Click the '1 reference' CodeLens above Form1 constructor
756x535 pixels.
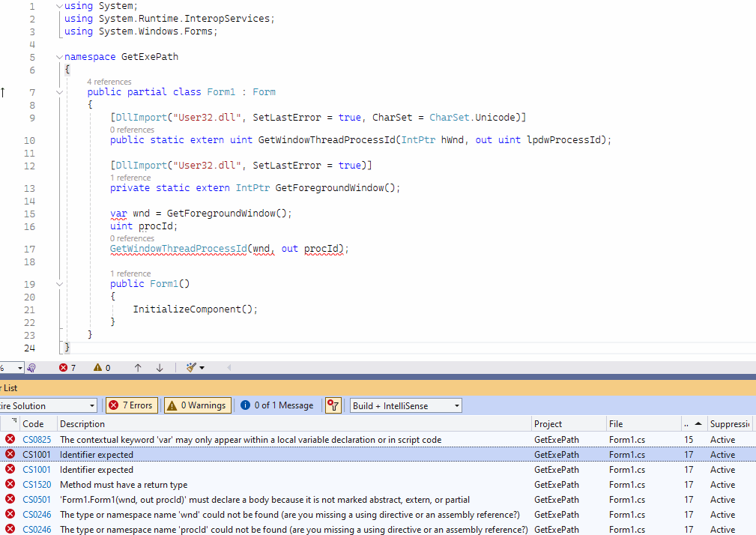(x=130, y=273)
